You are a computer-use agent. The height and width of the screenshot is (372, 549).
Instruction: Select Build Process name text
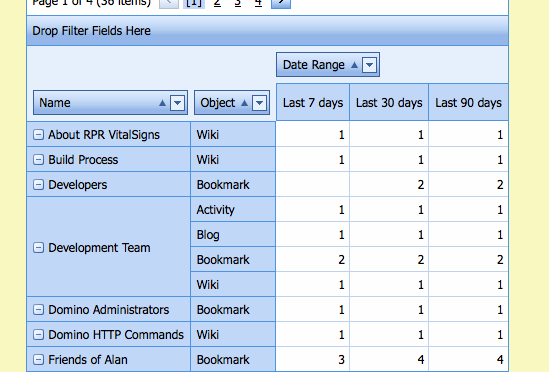[83, 160]
